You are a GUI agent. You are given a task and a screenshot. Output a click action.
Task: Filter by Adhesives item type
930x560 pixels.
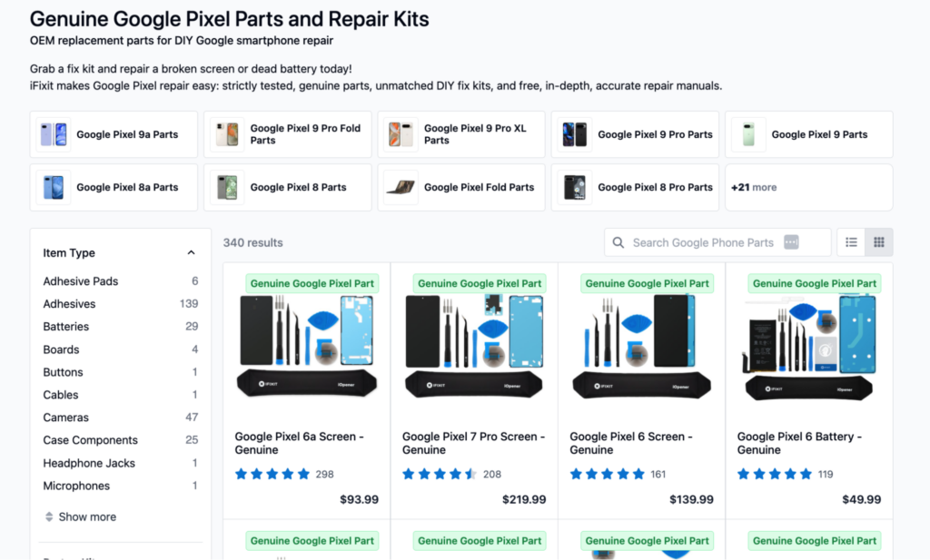[x=69, y=304]
